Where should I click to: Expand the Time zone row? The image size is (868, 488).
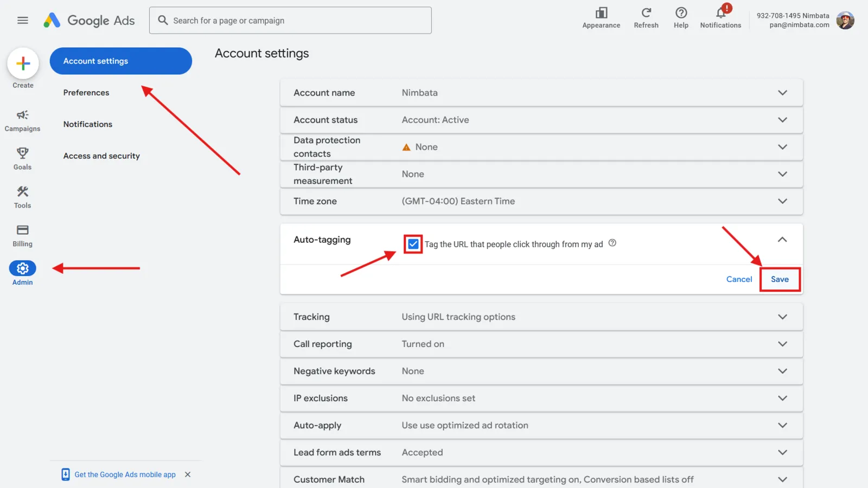(x=541, y=201)
